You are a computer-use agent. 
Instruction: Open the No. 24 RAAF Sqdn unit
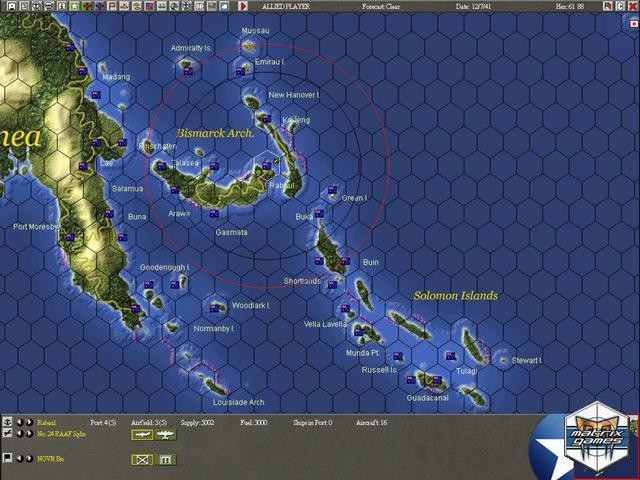tap(61, 434)
